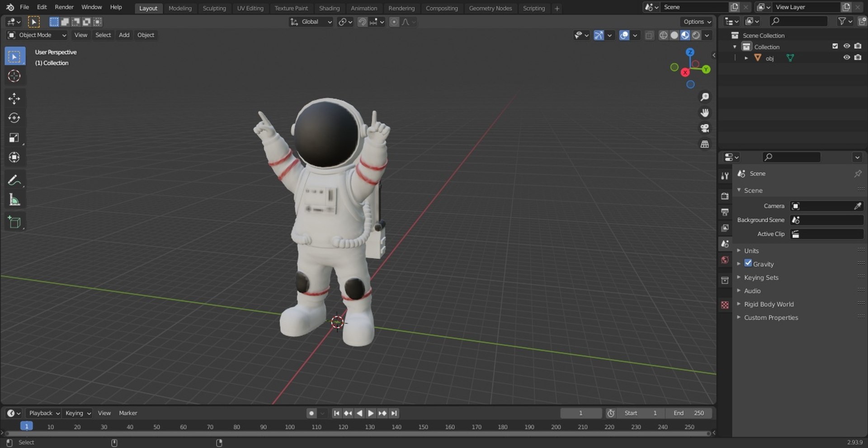
Task: Open the File menu
Action: [x=24, y=7]
